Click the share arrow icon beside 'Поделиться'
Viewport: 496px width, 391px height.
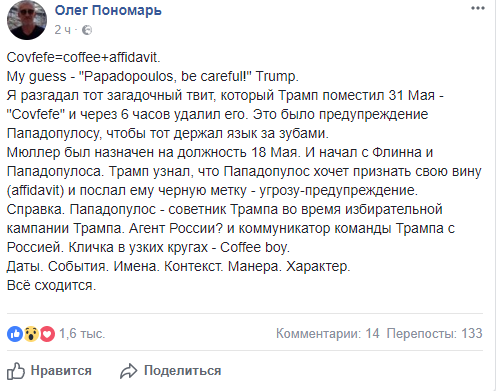129,371
